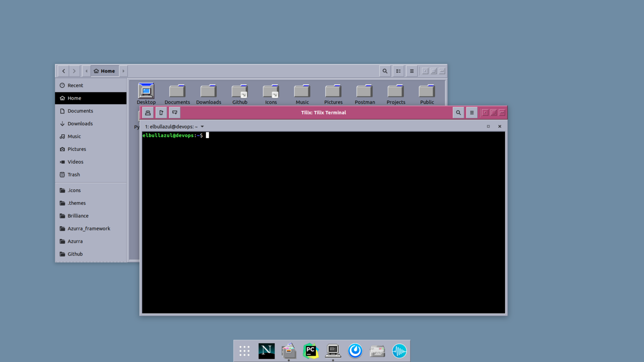Select the Projects folder icon
Image resolution: width=644 pixels, height=362 pixels.
coord(396,95)
